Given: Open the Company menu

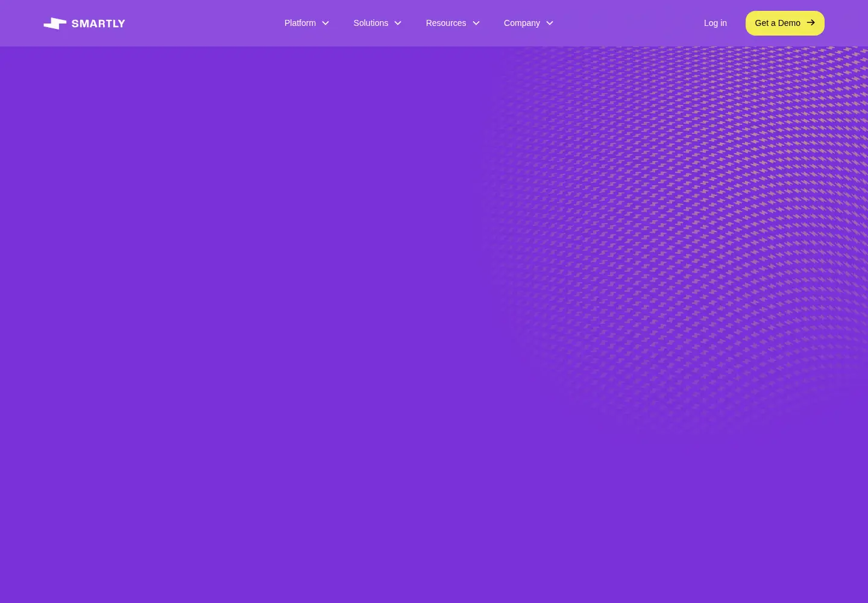Looking at the screenshot, I should click(529, 23).
